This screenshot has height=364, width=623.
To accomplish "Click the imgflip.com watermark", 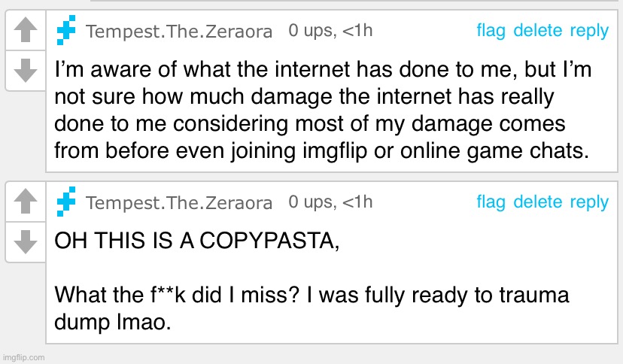I will [23, 357].
